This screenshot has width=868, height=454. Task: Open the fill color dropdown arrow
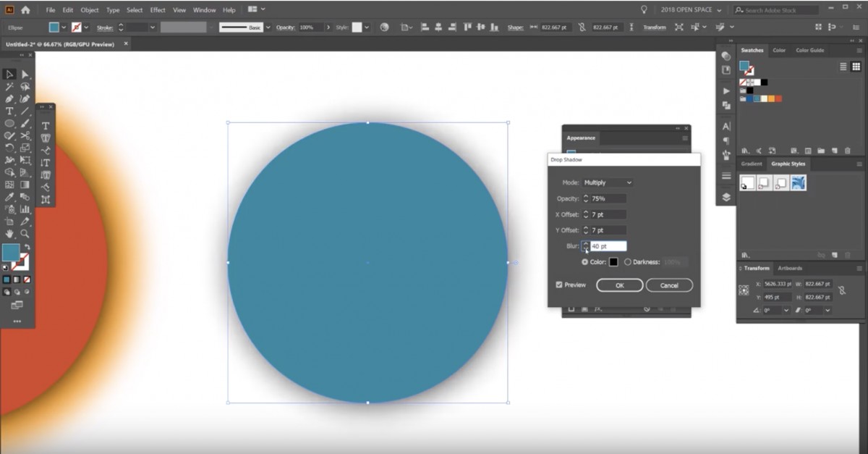point(64,28)
